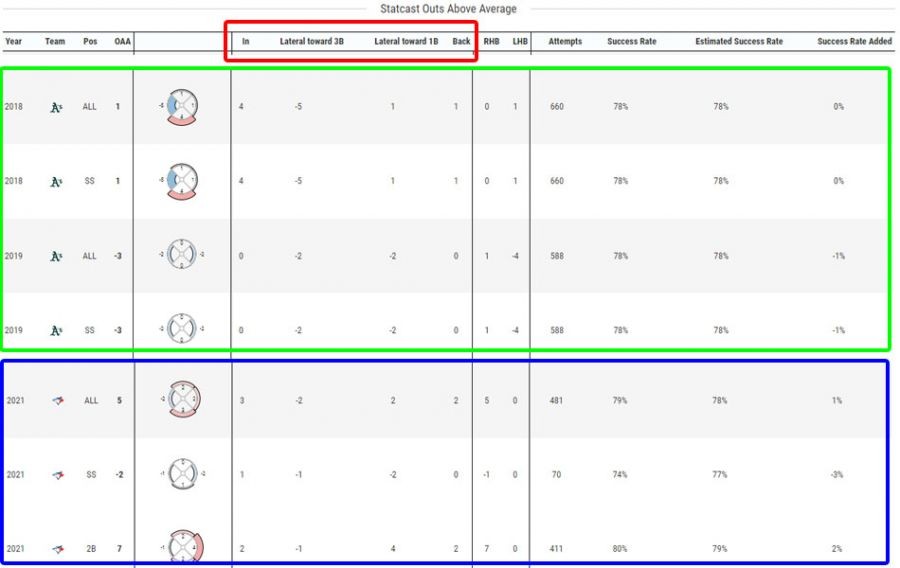Image resolution: width=900 pixels, height=568 pixels.
Task: Open the 2021 2B directional OAA diagram
Action: click(x=183, y=546)
